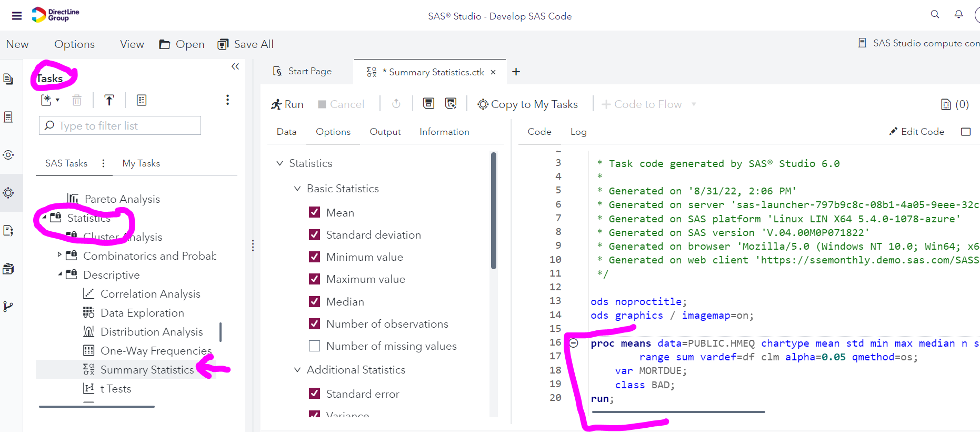Click the task filter search field

(x=120, y=126)
